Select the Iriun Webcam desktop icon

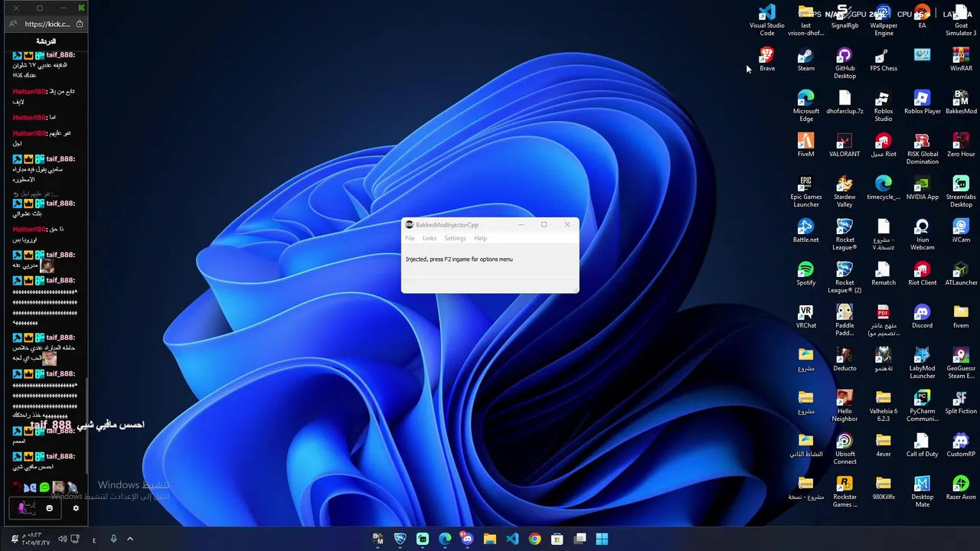923,234
